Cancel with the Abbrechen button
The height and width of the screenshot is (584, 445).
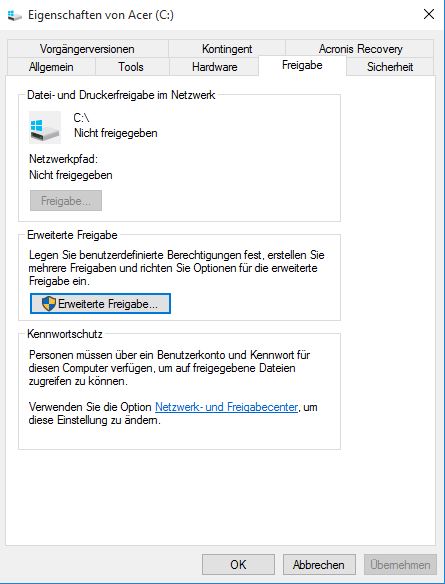[319, 565]
